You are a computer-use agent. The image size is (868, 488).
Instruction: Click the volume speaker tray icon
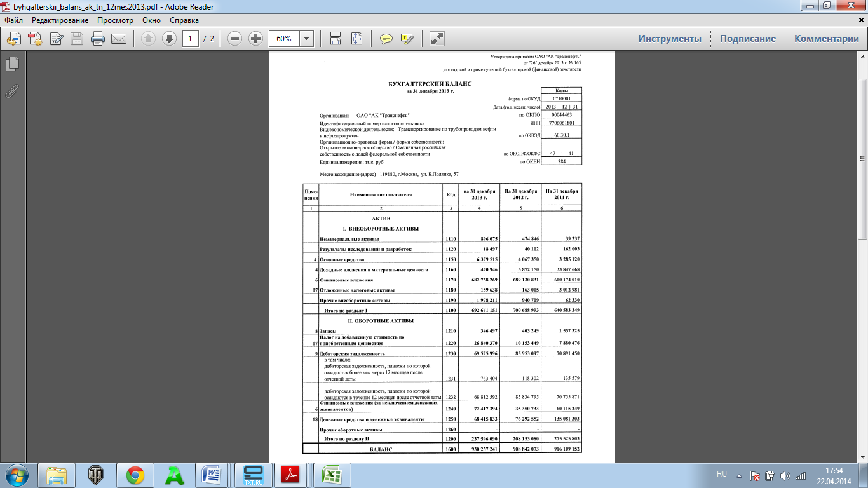click(x=785, y=475)
